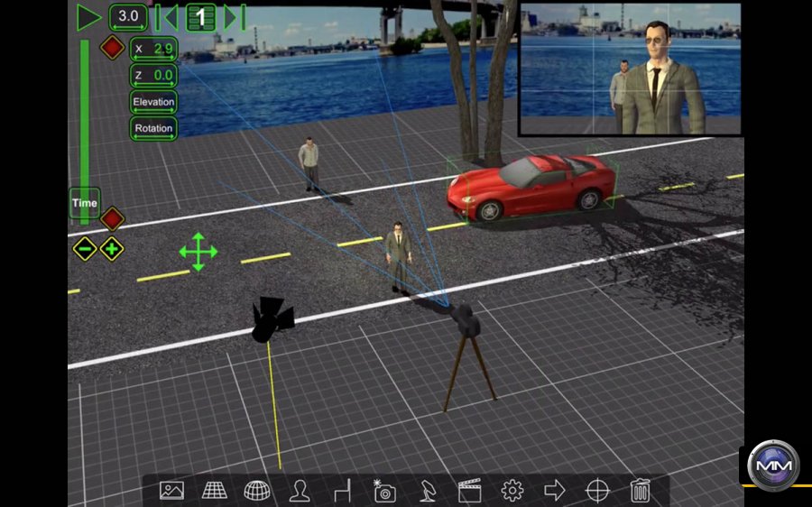Image resolution: width=812 pixels, height=507 pixels.
Task: Go to the next shot arrow
Action: point(235,18)
